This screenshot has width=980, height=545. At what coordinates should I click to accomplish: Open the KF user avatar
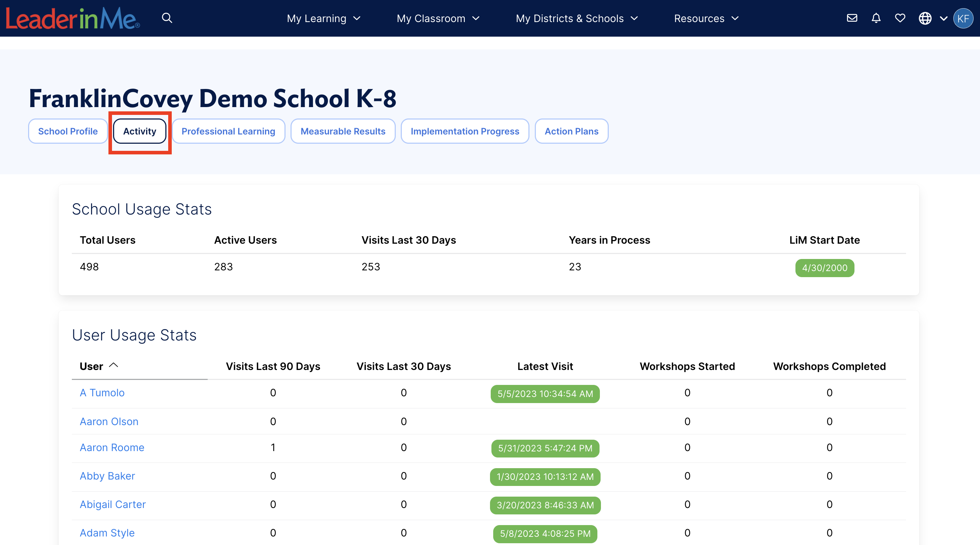coord(963,18)
